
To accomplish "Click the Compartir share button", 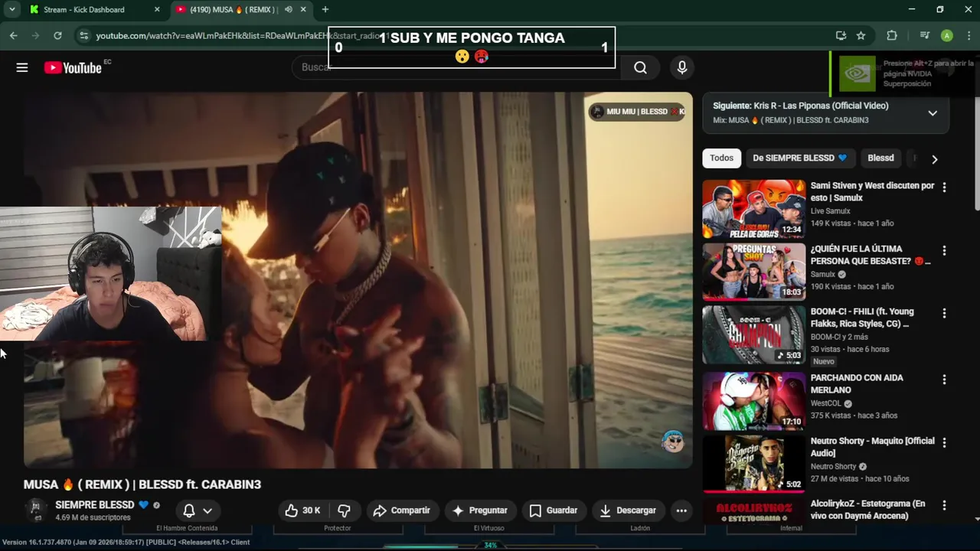I will [402, 510].
